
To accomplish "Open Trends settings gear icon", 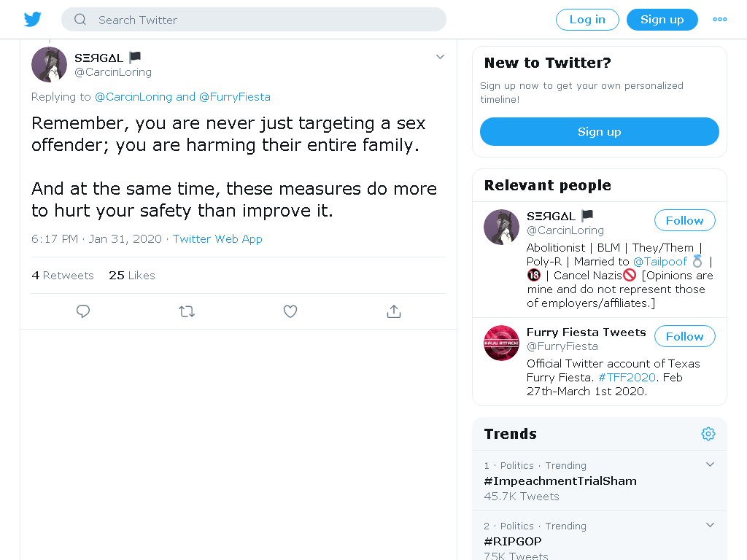I will 708,434.
